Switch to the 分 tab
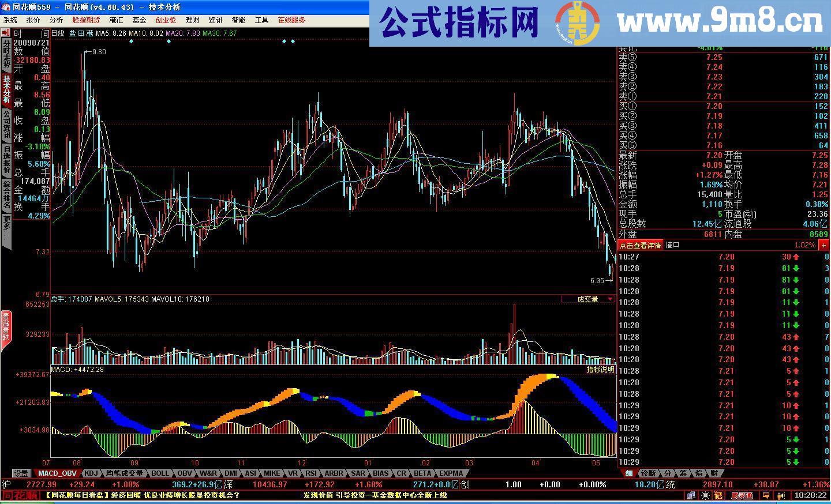This screenshot has height=504, width=831. pyautogui.click(x=667, y=473)
